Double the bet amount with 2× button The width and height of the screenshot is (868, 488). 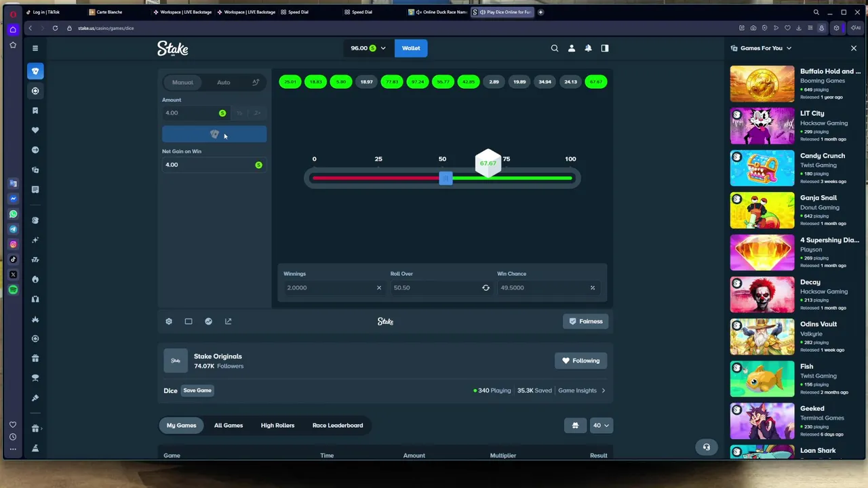[x=257, y=113]
